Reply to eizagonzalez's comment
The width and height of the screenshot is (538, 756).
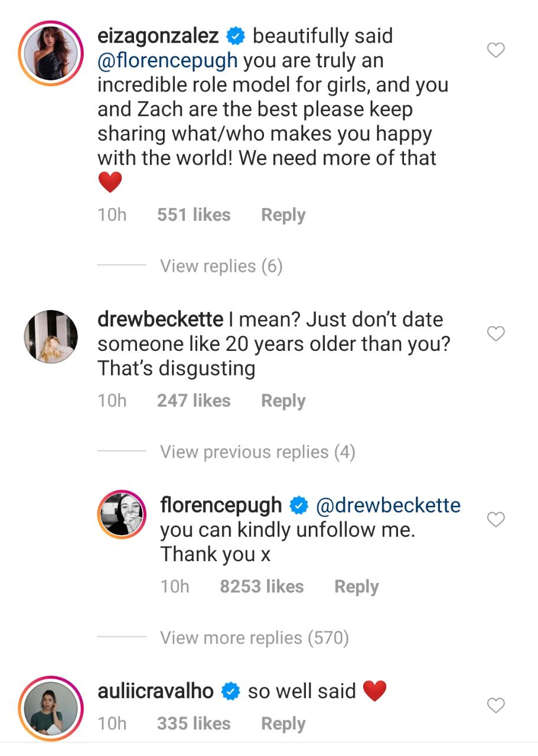[x=283, y=215]
